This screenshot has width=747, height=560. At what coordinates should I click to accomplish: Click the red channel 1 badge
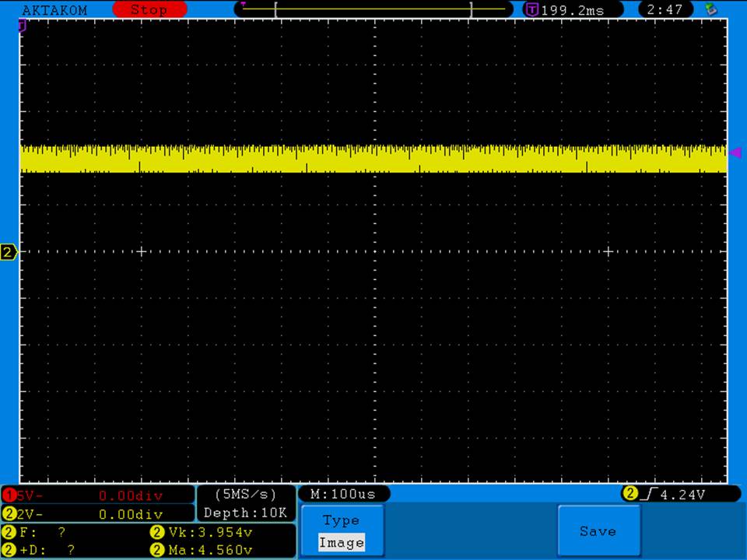[9, 495]
